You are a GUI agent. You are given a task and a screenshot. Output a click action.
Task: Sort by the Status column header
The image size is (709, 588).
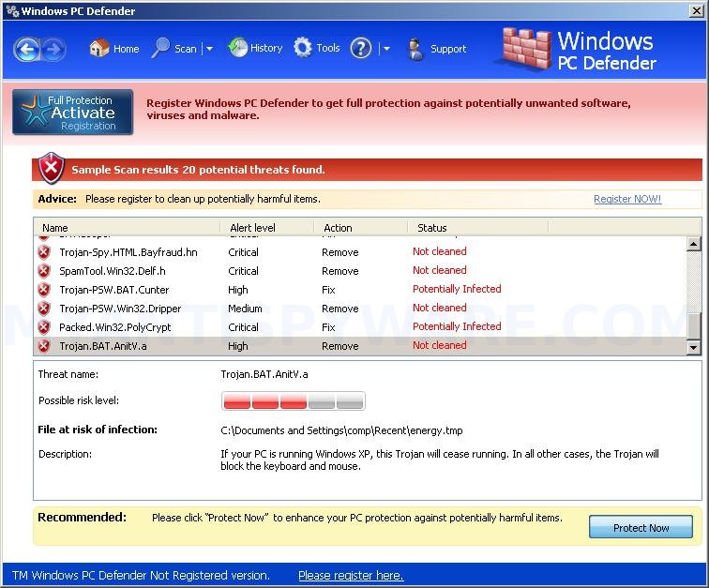[x=478, y=228]
